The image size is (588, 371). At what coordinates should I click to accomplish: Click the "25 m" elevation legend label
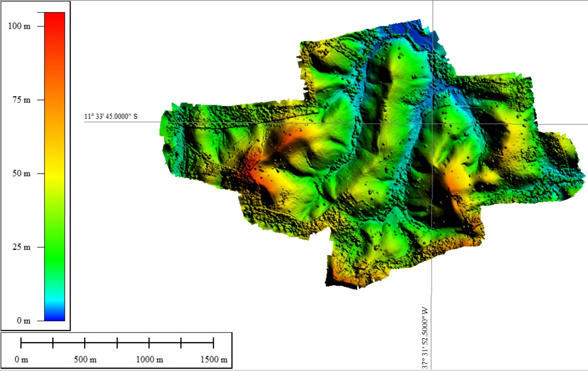pyautogui.click(x=21, y=247)
